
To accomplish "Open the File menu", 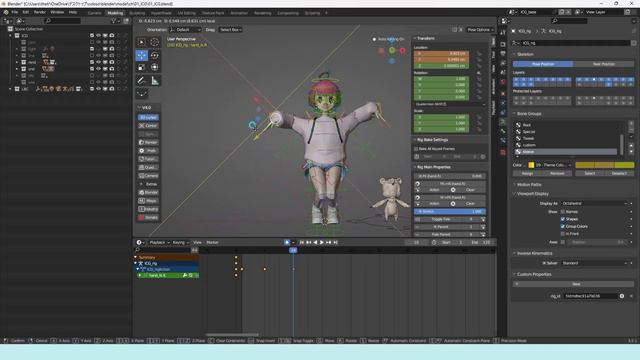I will pos(14,12).
